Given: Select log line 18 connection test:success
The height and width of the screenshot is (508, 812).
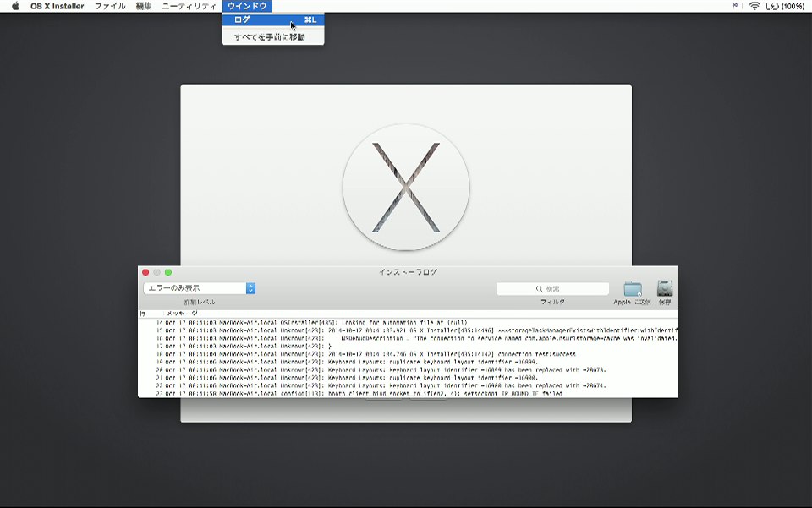Looking at the screenshot, I should click(408, 354).
